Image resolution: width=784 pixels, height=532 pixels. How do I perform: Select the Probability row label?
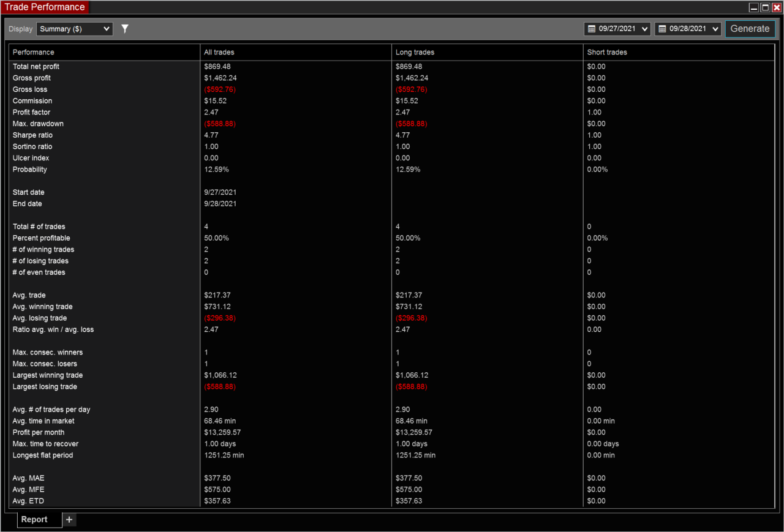[30, 169]
